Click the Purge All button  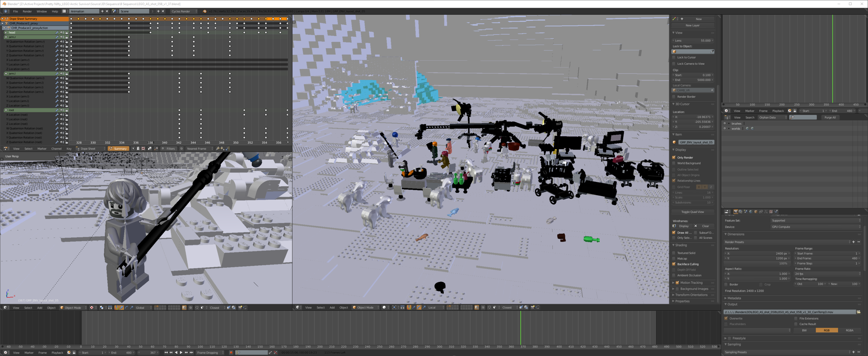(x=830, y=117)
